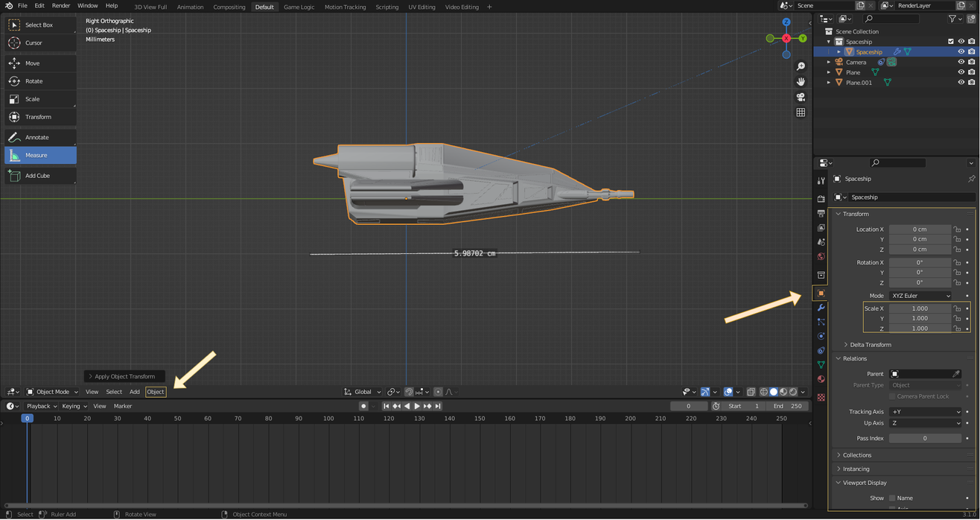Image resolution: width=980 pixels, height=520 pixels.
Task: Open Modifier properties wrench tab
Action: (x=821, y=308)
